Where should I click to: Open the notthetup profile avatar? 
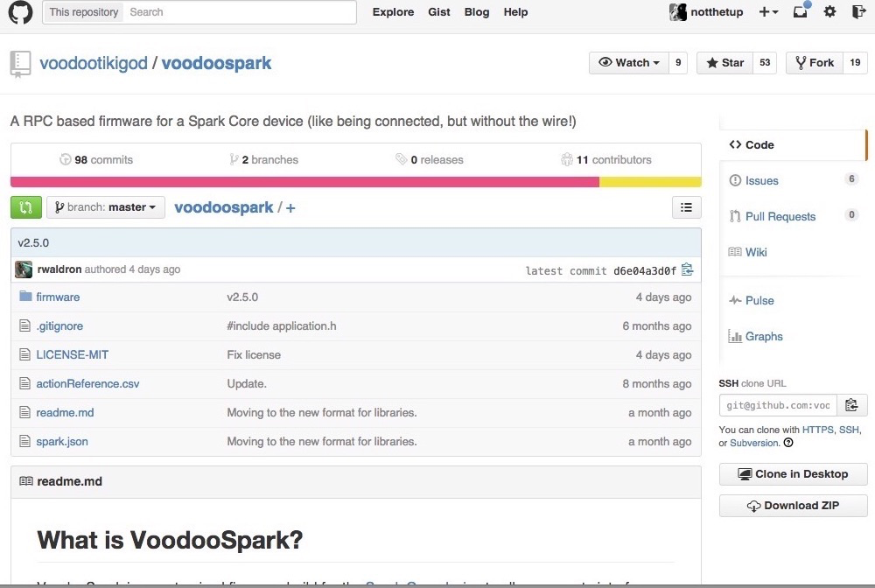point(678,12)
